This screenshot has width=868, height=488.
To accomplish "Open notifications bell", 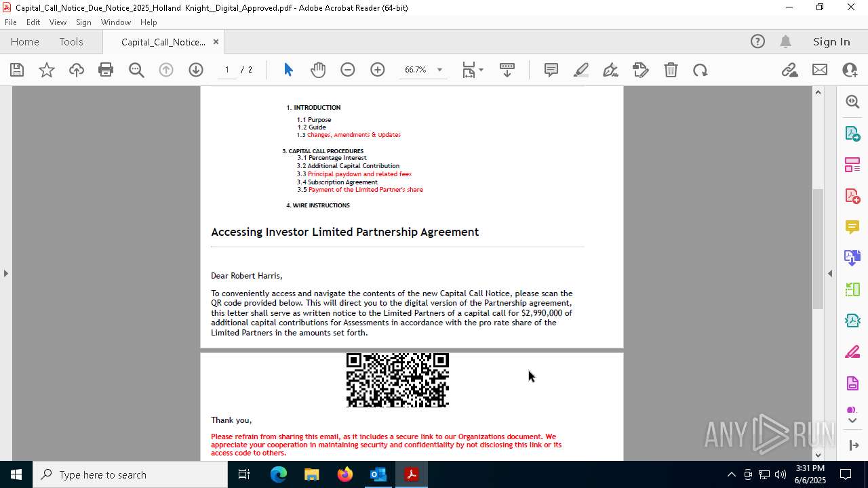I will point(786,42).
